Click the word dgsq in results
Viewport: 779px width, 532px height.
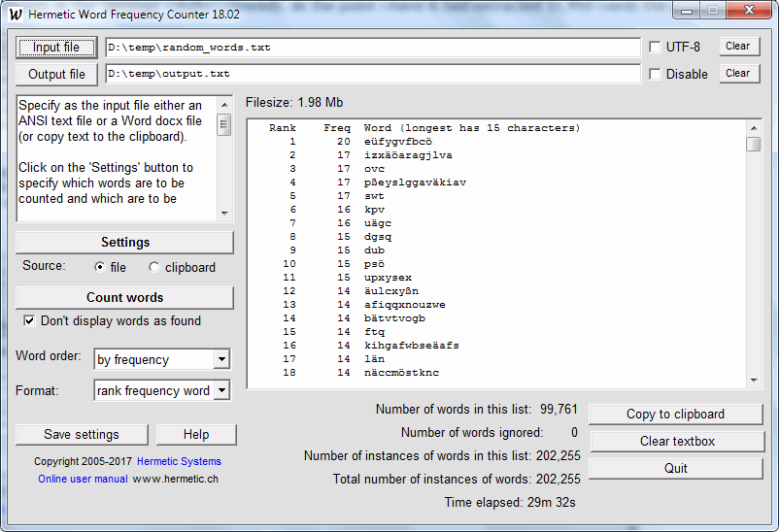click(378, 237)
